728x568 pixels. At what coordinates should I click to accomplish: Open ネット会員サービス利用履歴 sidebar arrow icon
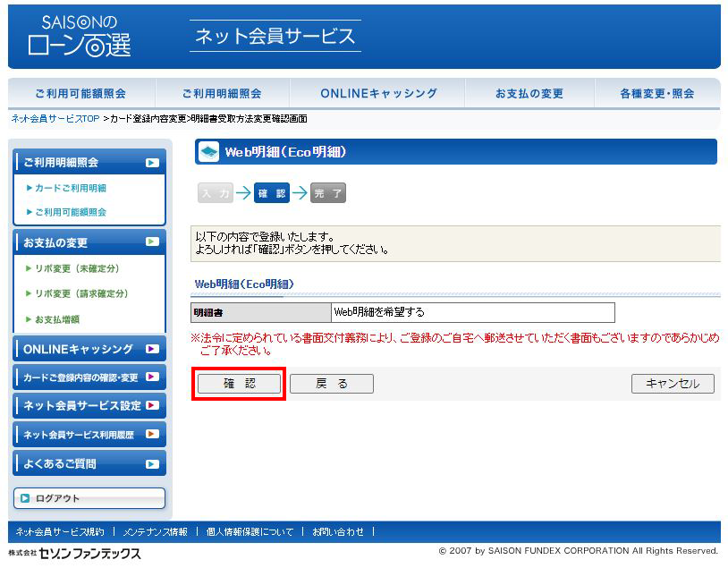point(152,434)
